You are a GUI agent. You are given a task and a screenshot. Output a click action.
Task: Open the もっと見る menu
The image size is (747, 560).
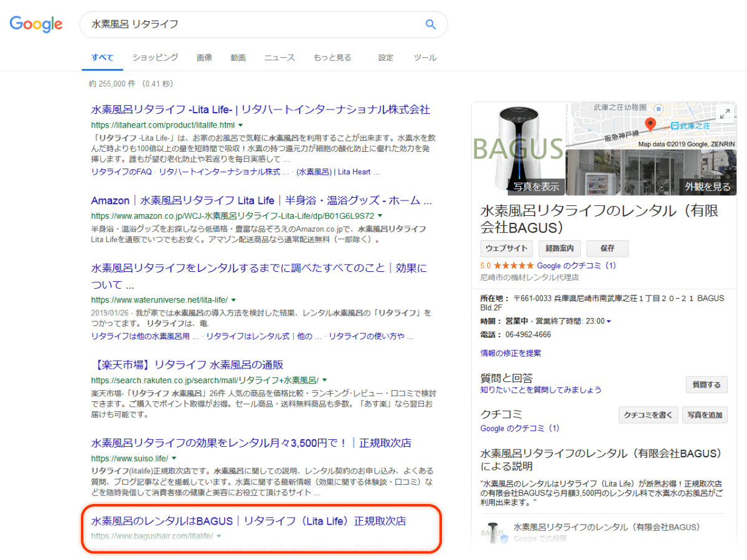332,57
